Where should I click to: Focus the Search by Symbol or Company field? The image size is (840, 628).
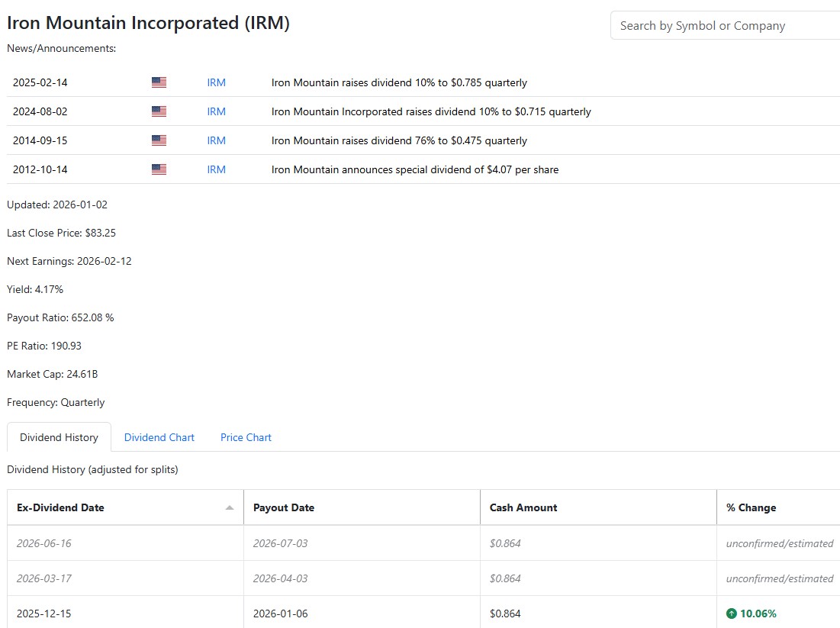[x=725, y=26]
